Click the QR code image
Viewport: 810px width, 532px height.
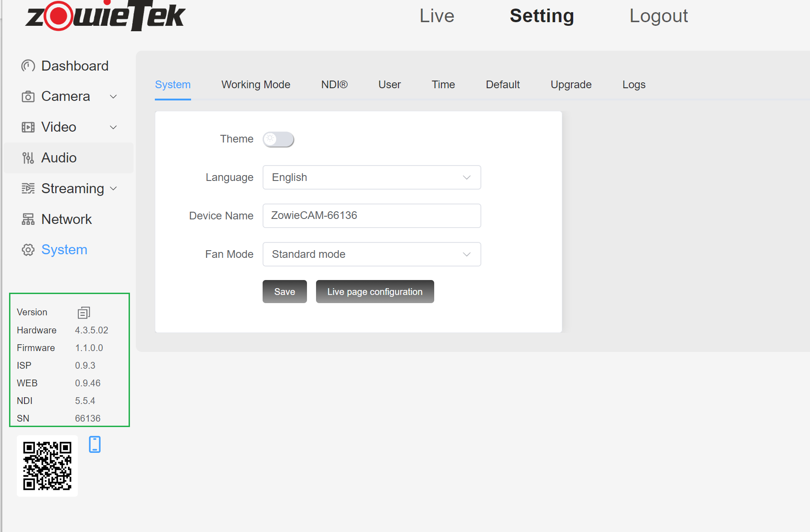(48, 466)
